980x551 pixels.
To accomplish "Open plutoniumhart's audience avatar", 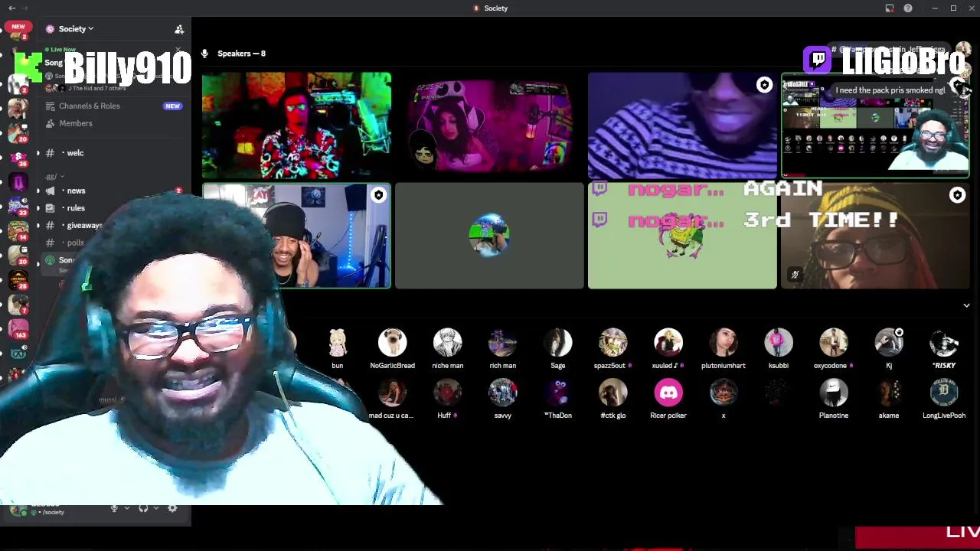I will pos(724,343).
